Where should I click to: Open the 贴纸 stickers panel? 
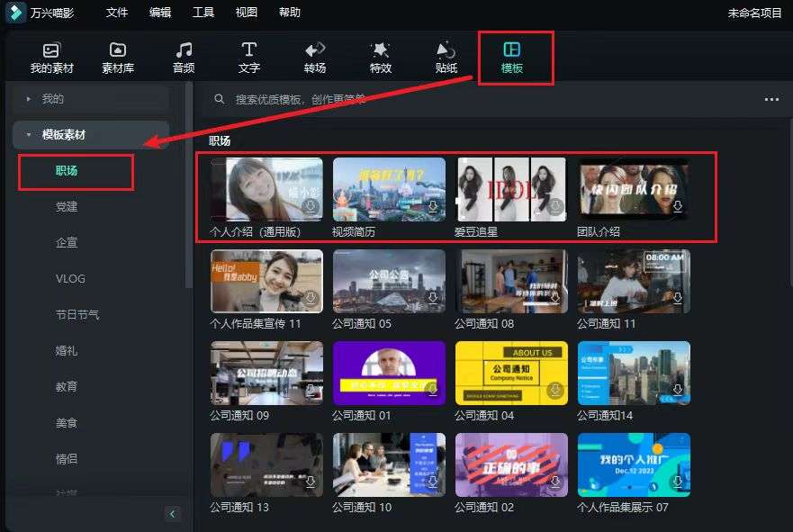(x=446, y=57)
